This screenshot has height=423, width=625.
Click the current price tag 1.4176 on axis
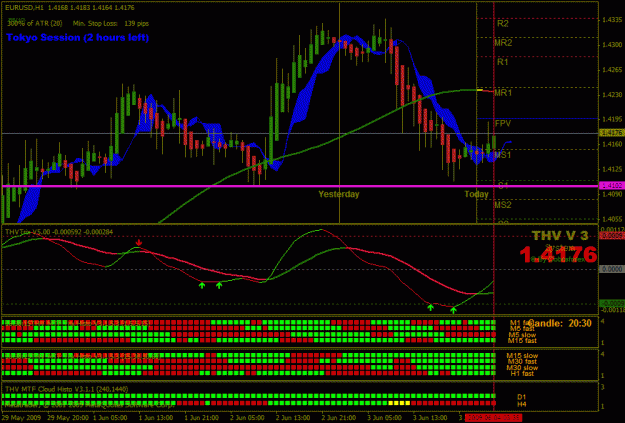click(611, 132)
